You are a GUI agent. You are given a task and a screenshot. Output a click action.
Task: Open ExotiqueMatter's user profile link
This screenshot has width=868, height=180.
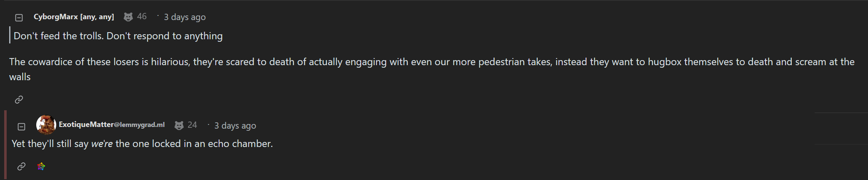pyautogui.click(x=111, y=124)
